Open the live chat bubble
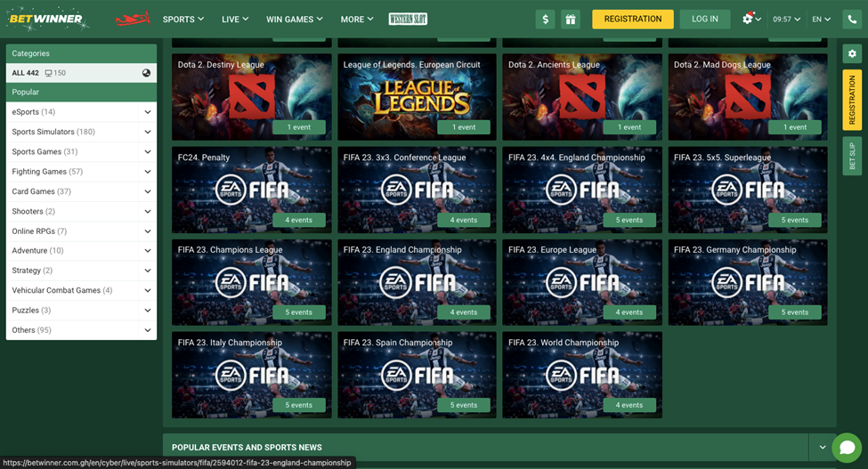This screenshot has width=868, height=469. (x=847, y=448)
